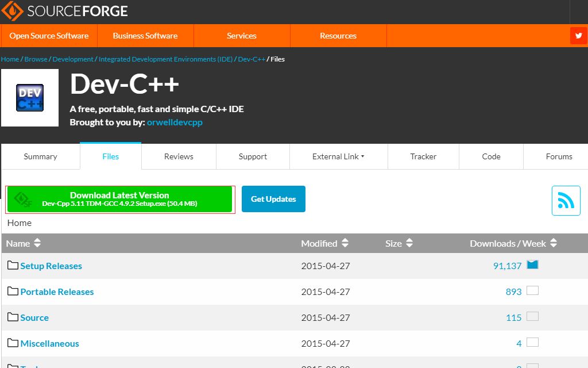Toggle the stats box beside 893 downloads

[x=532, y=290]
